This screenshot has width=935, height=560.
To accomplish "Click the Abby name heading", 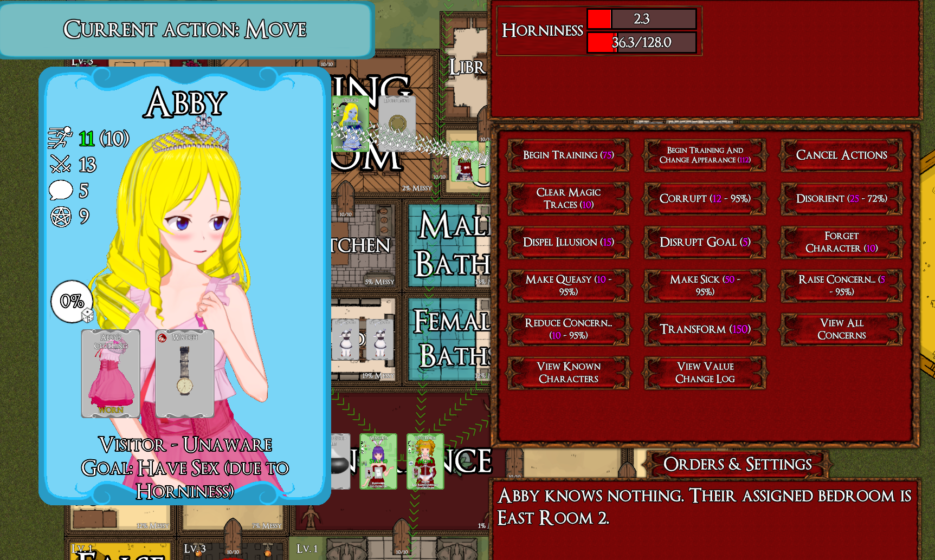I will pyautogui.click(x=185, y=102).
